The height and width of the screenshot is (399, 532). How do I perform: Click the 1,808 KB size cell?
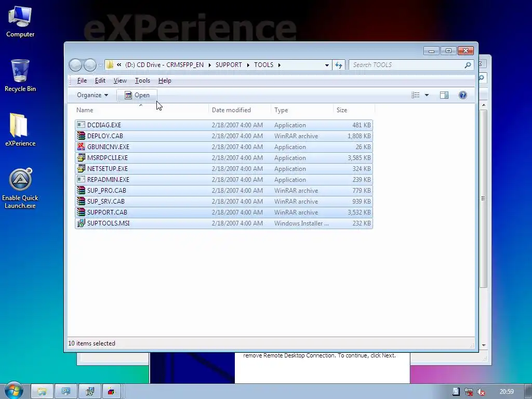tap(359, 136)
